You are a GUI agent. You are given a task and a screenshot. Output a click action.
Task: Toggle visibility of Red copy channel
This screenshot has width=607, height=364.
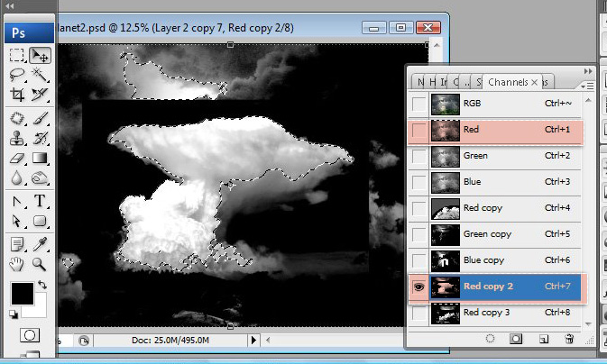[418, 208]
